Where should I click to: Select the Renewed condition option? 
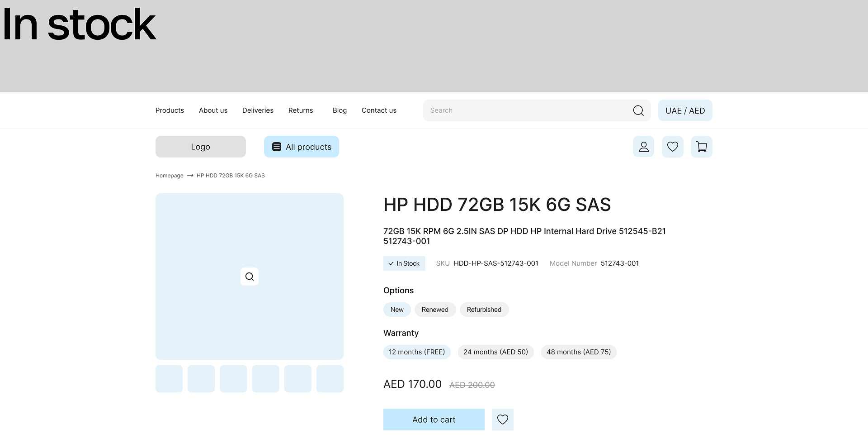[435, 310]
